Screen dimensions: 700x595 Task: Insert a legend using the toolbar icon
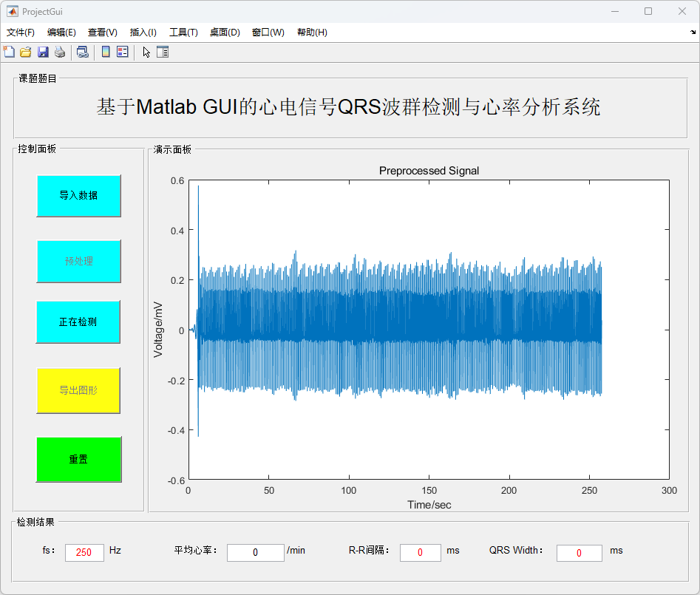click(x=123, y=52)
